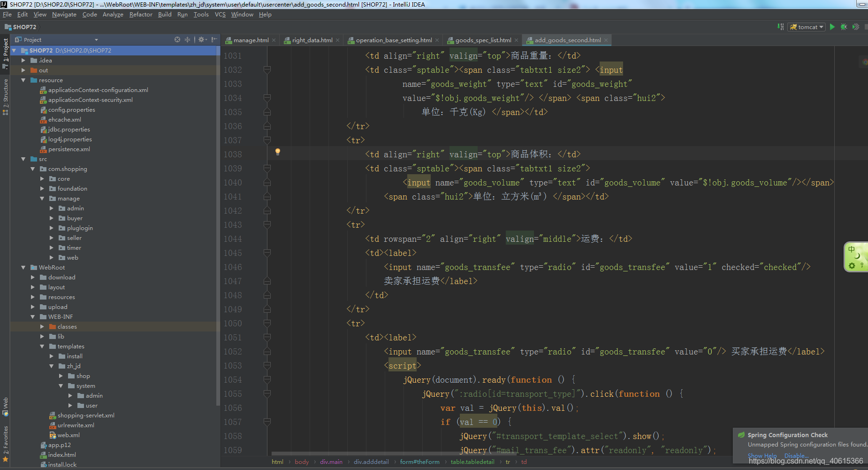The width and height of the screenshot is (868, 470).
Task: Start debugging with the bug icon
Action: click(844, 27)
